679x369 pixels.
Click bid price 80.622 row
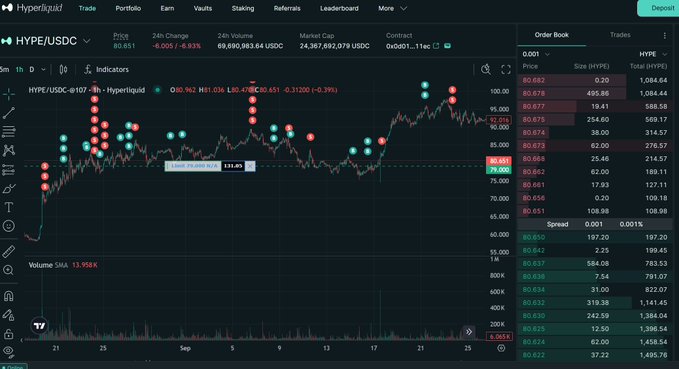[595, 355]
